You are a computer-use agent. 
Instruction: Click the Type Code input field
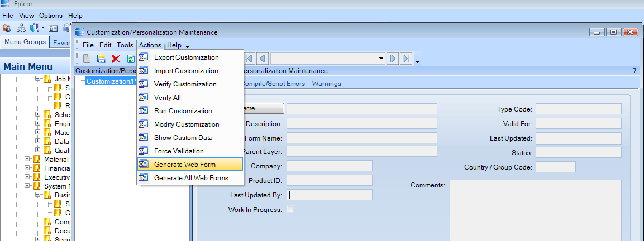tap(578, 109)
